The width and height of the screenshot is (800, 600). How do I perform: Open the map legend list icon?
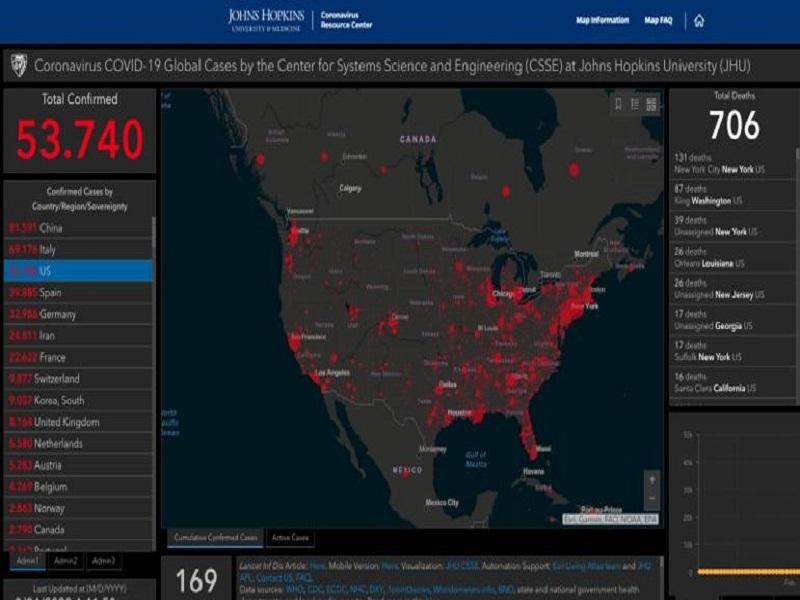click(635, 105)
